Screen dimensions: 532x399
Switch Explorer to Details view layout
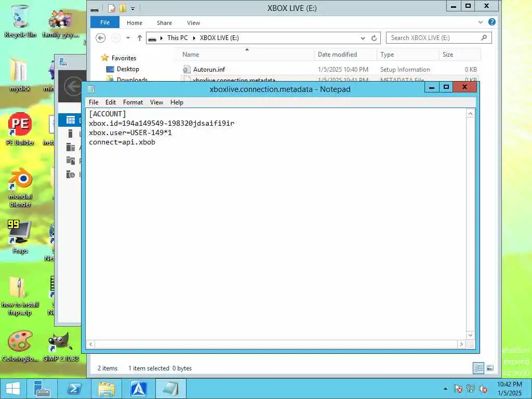[478, 368]
